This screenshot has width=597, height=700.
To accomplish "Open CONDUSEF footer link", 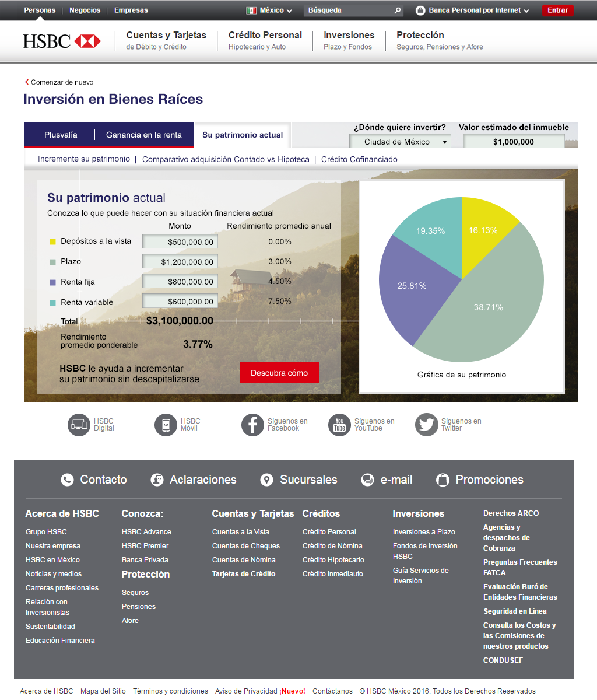I will [x=503, y=660].
